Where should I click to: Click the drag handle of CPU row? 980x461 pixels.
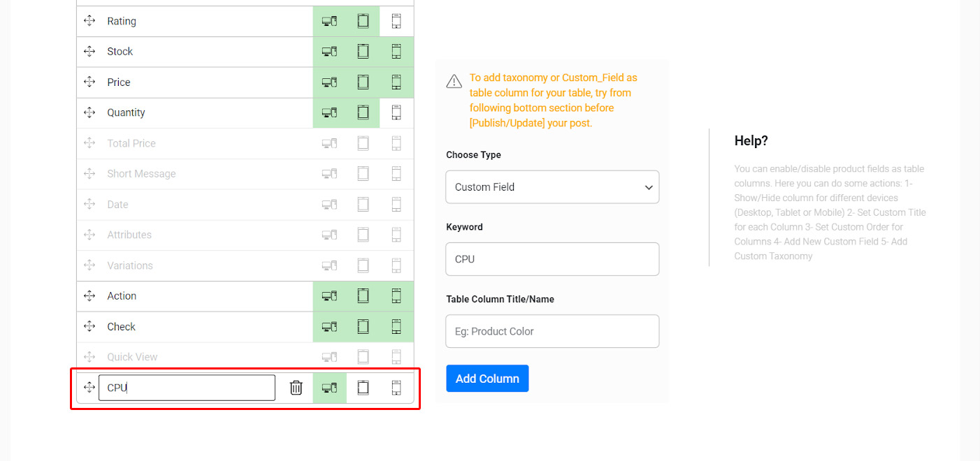[x=89, y=388]
